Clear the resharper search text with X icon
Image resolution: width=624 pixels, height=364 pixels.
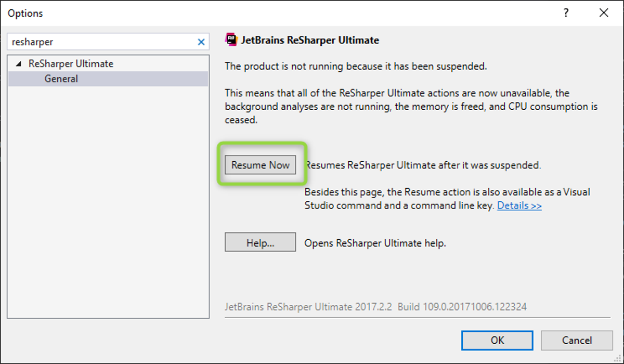pyautogui.click(x=201, y=42)
